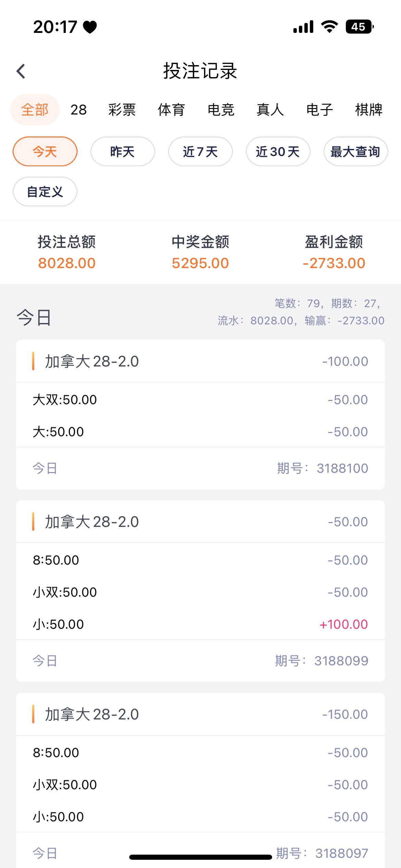This screenshot has height=868, width=401.
Task: Select the 真人 tab
Action: [x=270, y=110]
